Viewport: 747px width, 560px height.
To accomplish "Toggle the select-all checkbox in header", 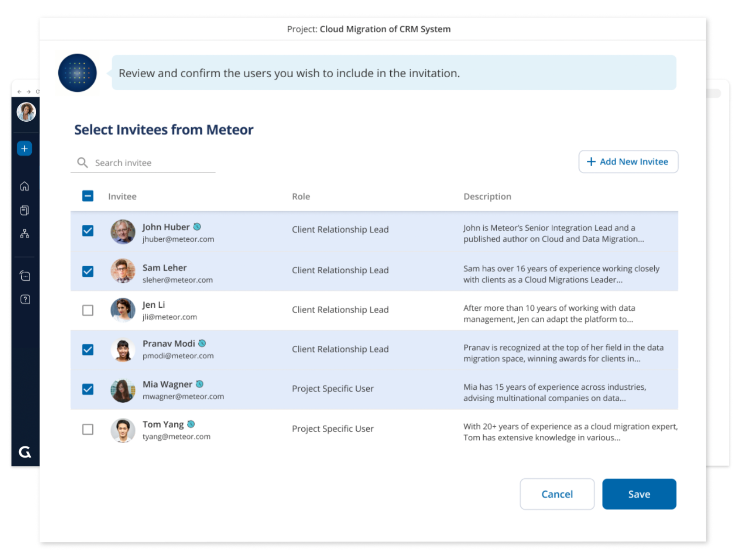I will tap(88, 196).
